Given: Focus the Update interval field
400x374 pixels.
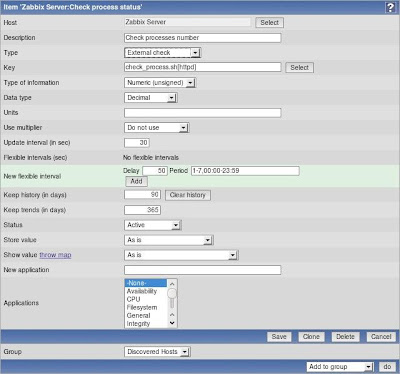Looking at the screenshot, I should click(x=137, y=143).
